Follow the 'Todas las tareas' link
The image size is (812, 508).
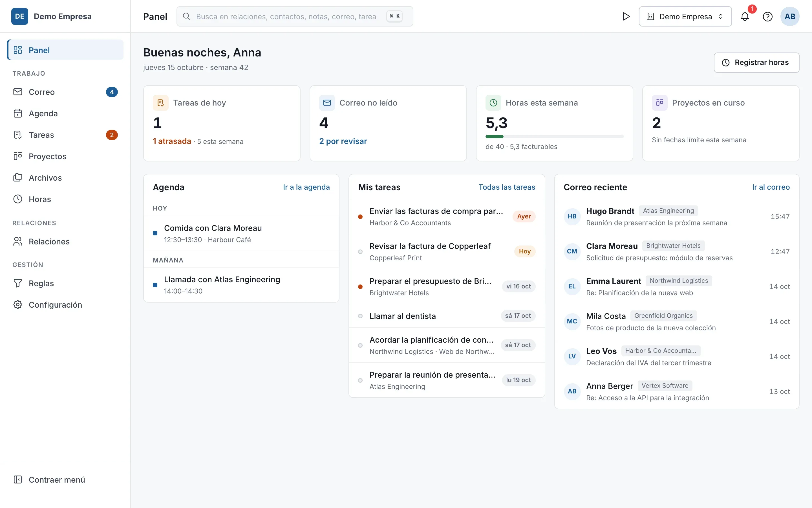click(507, 187)
